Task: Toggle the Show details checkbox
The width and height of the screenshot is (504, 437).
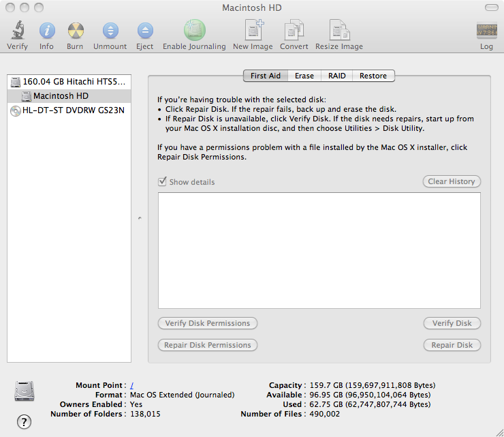Action: click(x=162, y=181)
